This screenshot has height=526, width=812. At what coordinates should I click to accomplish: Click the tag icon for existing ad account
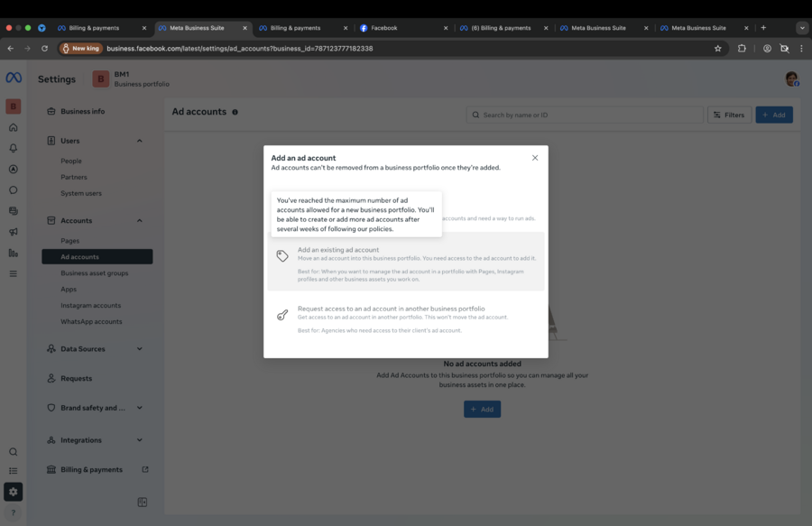282,255
